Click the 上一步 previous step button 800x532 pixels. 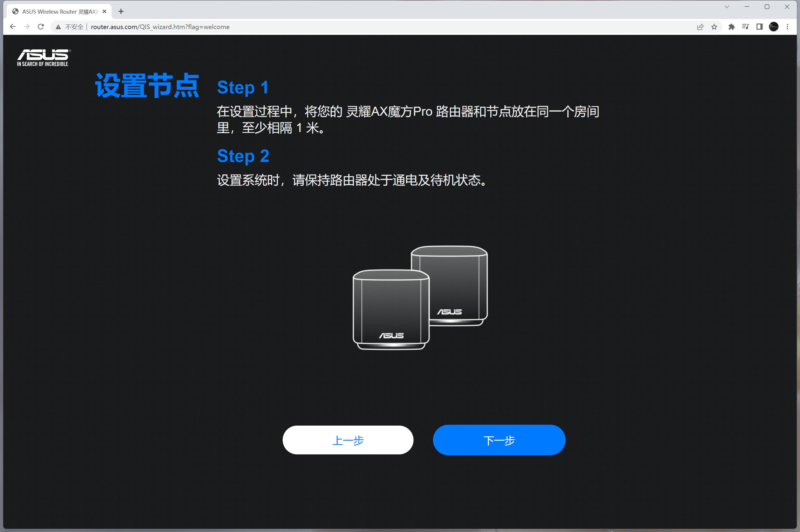click(x=348, y=440)
